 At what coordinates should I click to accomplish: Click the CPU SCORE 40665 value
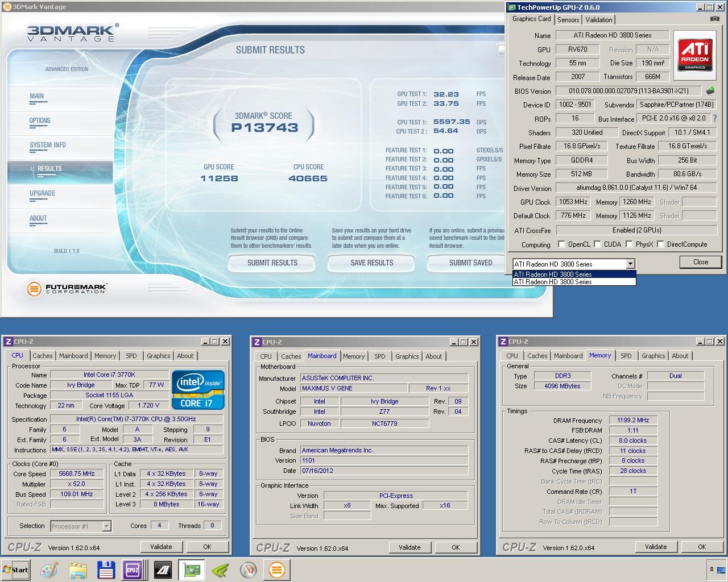[308, 178]
